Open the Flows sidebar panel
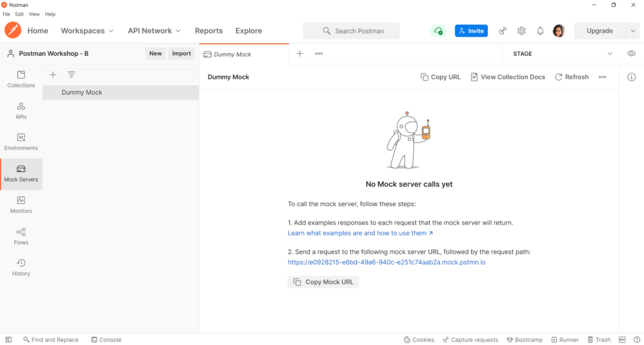 (x=21, y=236)
